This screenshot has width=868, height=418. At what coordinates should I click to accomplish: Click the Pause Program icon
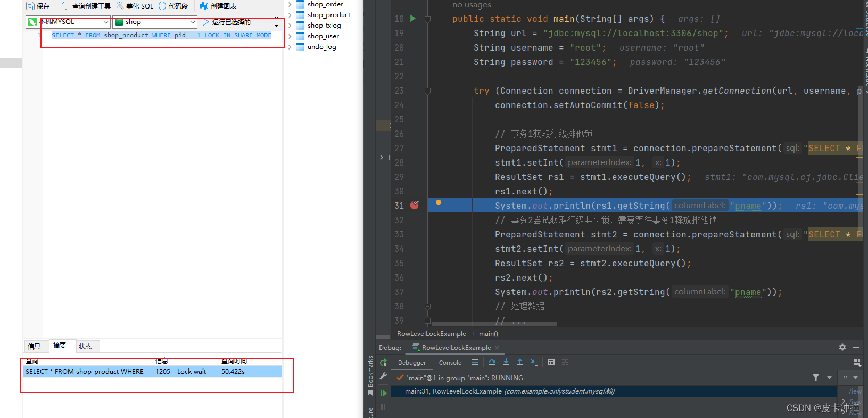click(384, 407)
